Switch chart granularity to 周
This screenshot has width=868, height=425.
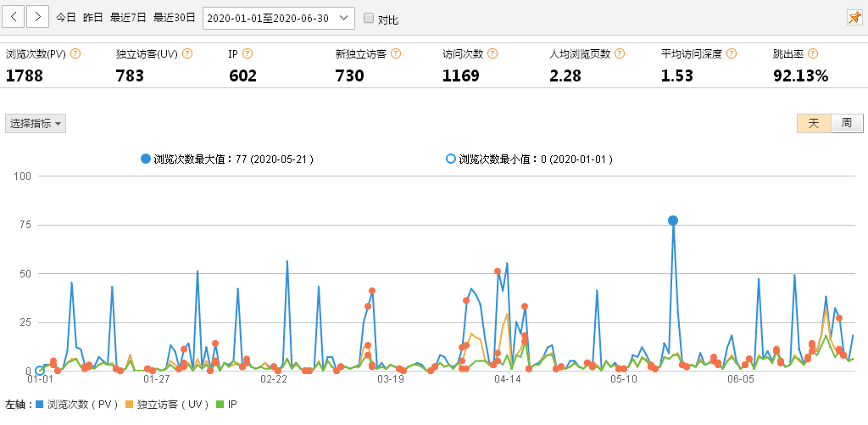(847, 123)
